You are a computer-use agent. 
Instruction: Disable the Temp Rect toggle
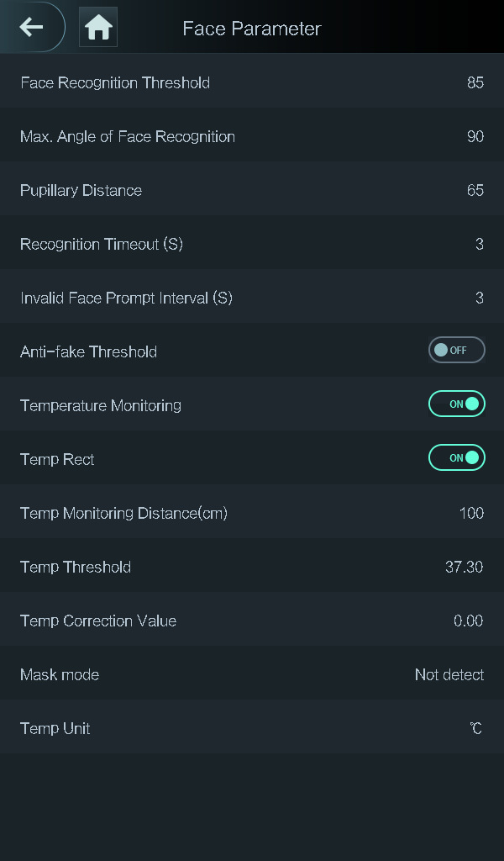click(x=456, y=458)
